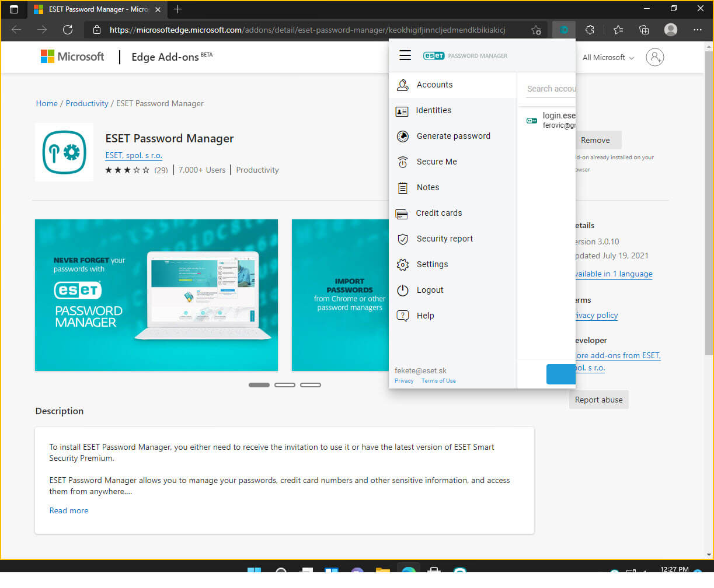Screen dimensions: 714x588
Task: Open the Extensions puzzle-piece icon
Action: point(590,30)
